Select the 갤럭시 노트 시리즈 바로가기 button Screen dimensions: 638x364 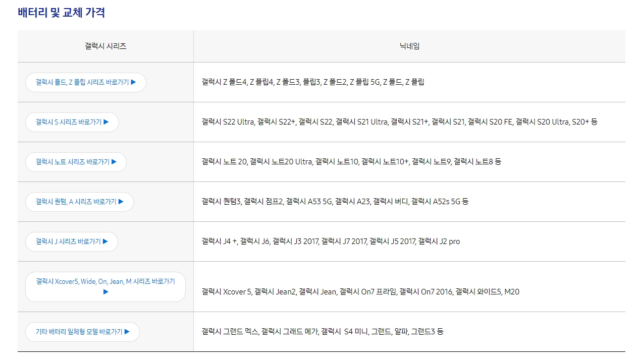[x=76, y=162]
